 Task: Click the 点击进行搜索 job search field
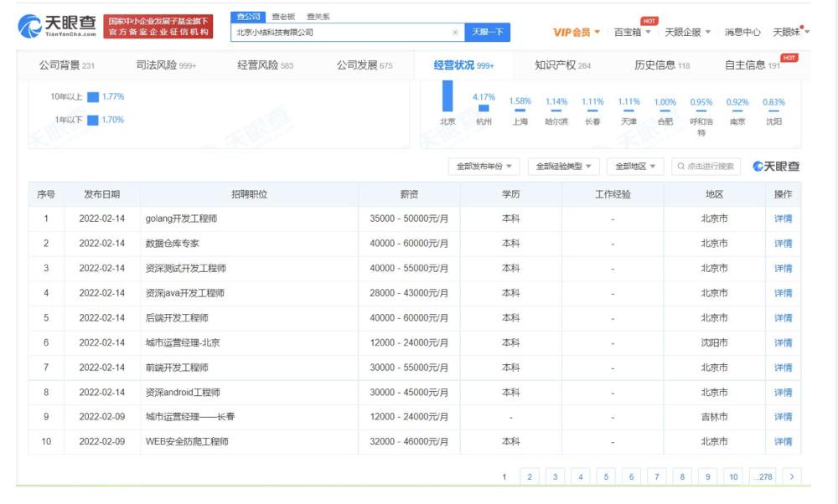(706, 167)
